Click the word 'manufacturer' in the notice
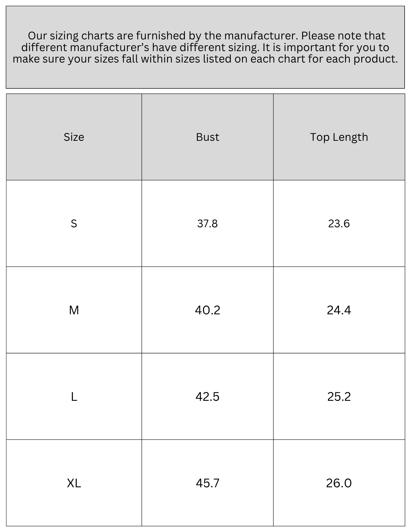411x532 pixels. [257, 36]
